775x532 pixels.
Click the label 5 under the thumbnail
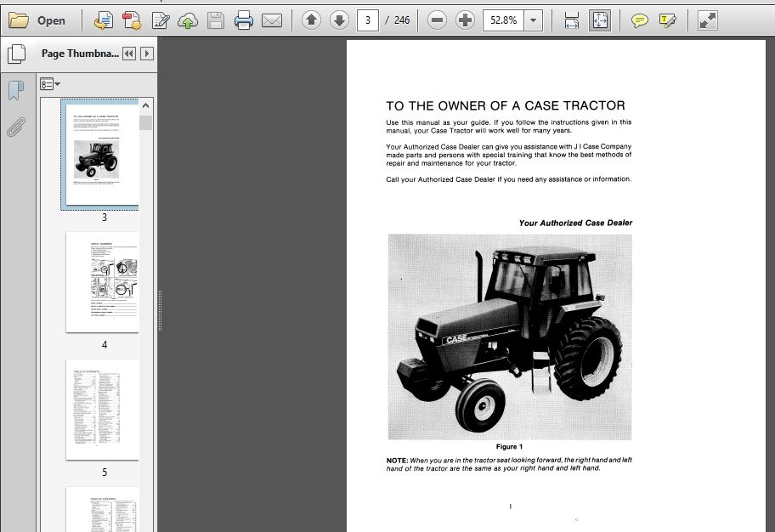point(105,473)
